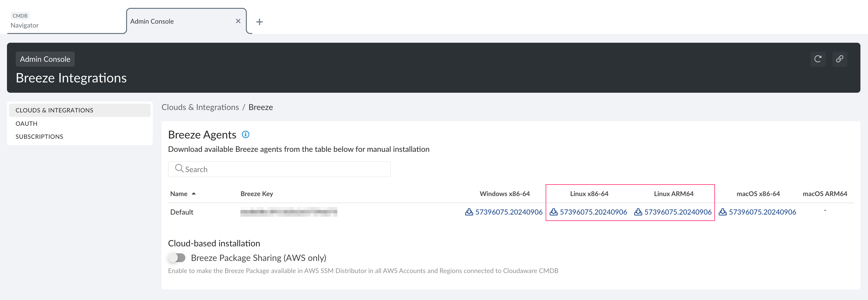Toggle sort order on the Name column

point(194,194)
